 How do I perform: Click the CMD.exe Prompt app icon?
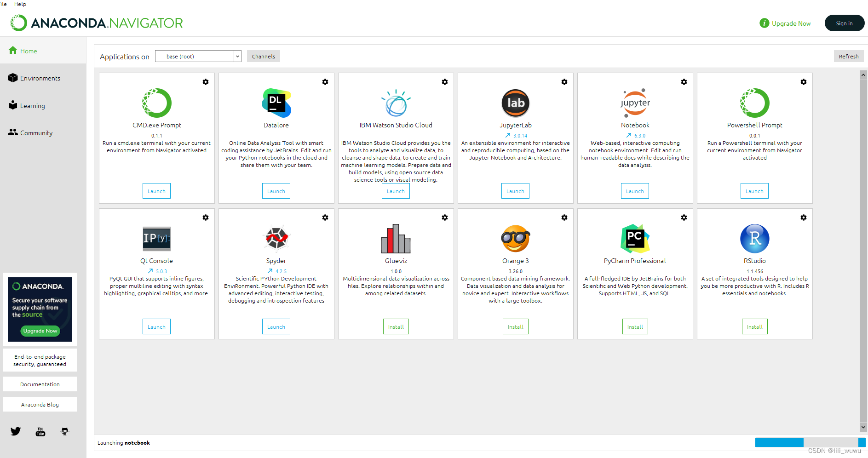tap(157, 103)
